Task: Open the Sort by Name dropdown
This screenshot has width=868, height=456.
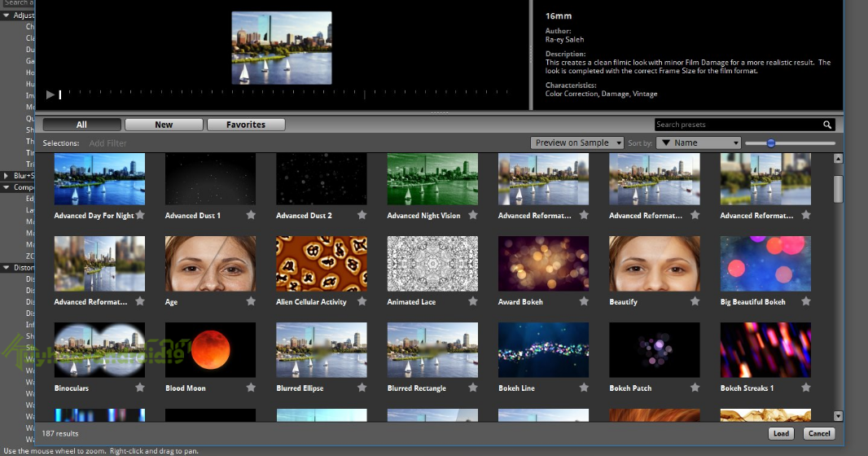Action: tap(699, 142)
